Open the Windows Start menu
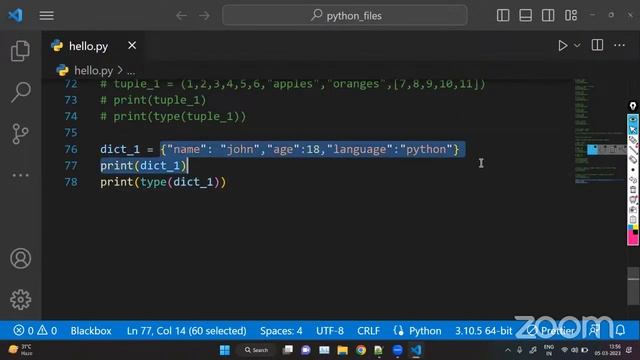The width and height of the screenshot is (640, 360). click(224, 350)
